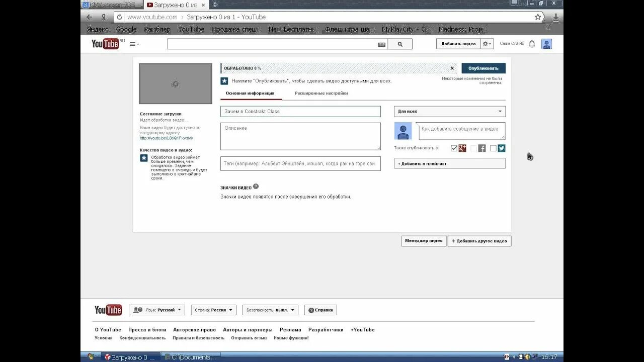Click the 'Менеджер видео' button
644x362 pixels.
(424, 241)
